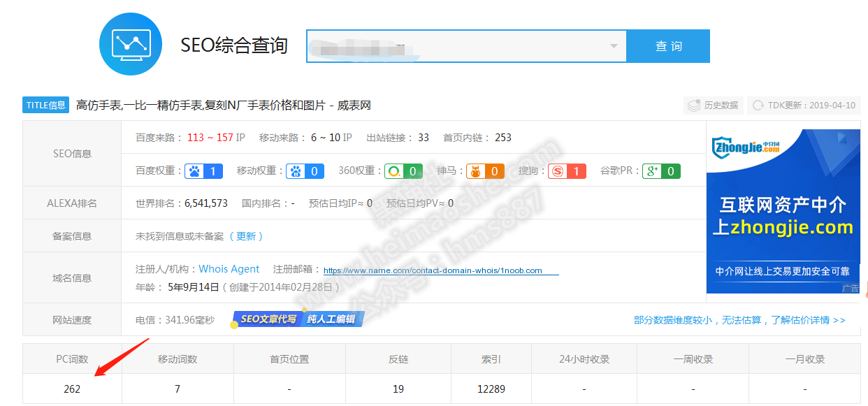The image size is (868, 406).
Task: Open 了解估价详情 >> link
Action: click(x=808, y=320)
